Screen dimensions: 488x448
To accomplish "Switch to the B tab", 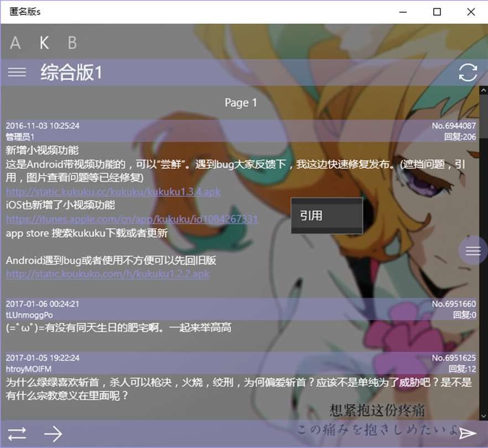I will point(72,43).
